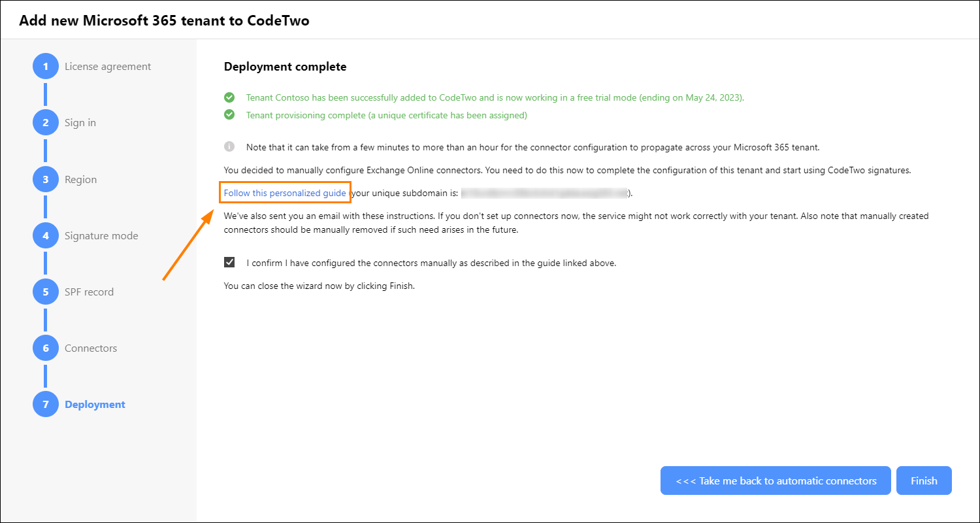980x523 pixels.
Task: Open the Follow this personalized guide link
Action: point(285,193)
